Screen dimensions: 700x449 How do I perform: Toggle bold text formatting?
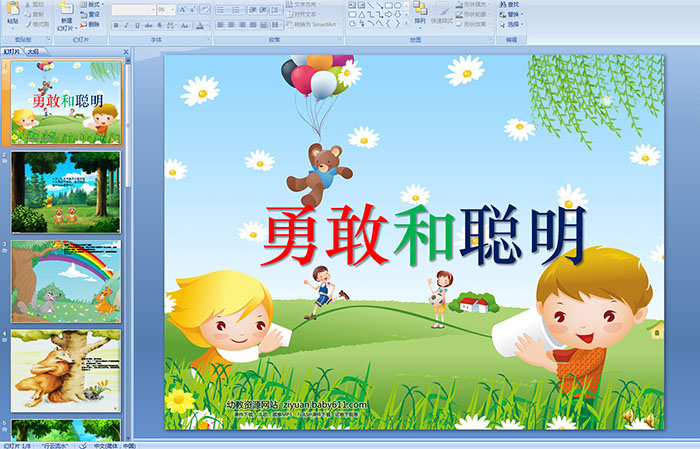tap(115, 24)
